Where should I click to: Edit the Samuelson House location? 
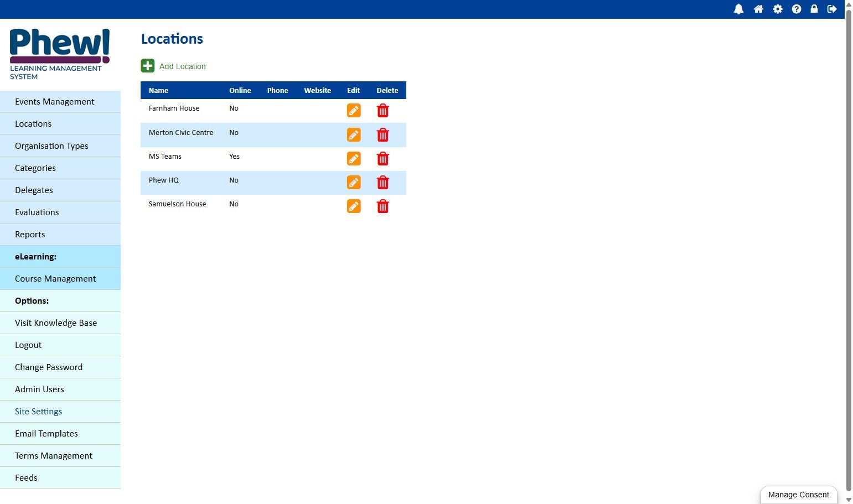pyautogui.click(x=354, y=206)
